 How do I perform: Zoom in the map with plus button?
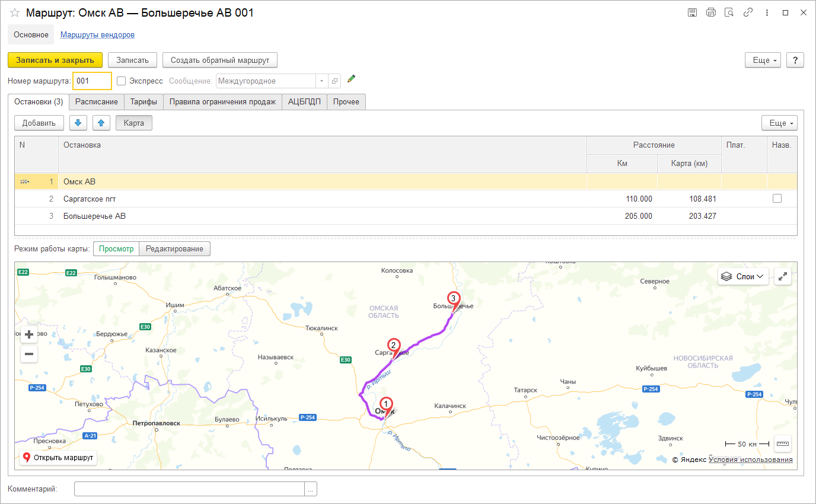point(28,334)
